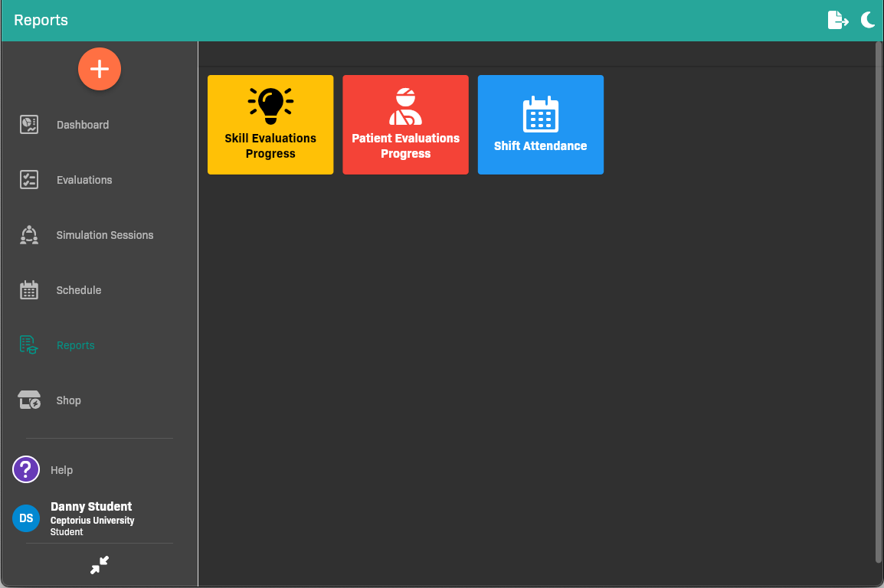Open the Danny Student profile name
884x588 pixels.
click(91, 506)
